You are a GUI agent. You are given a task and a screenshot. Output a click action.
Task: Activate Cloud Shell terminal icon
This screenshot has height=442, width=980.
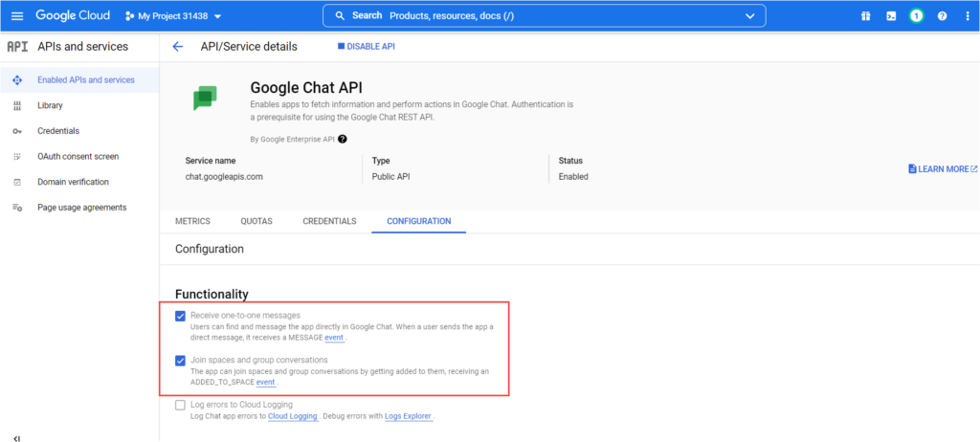[891, 16]
